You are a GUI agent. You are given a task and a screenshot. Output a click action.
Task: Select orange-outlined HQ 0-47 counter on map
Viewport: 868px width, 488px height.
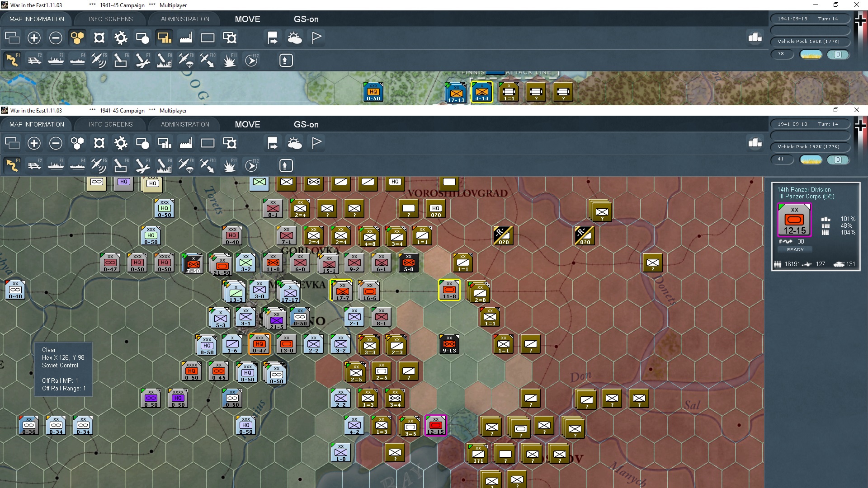[x=259, y=344]
